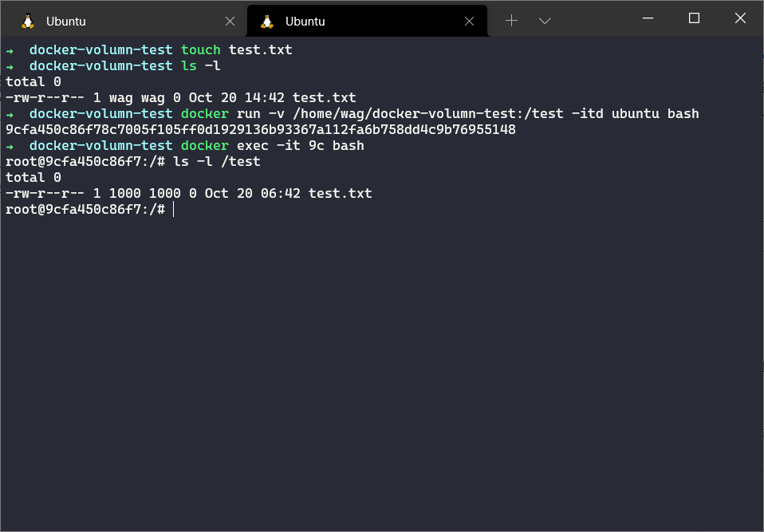This screenshot has height=532, width=764.
Task: Click the penguin icon on the inactive Ubuntu tab
Action: pyautogui.click(x=28, y=22)
